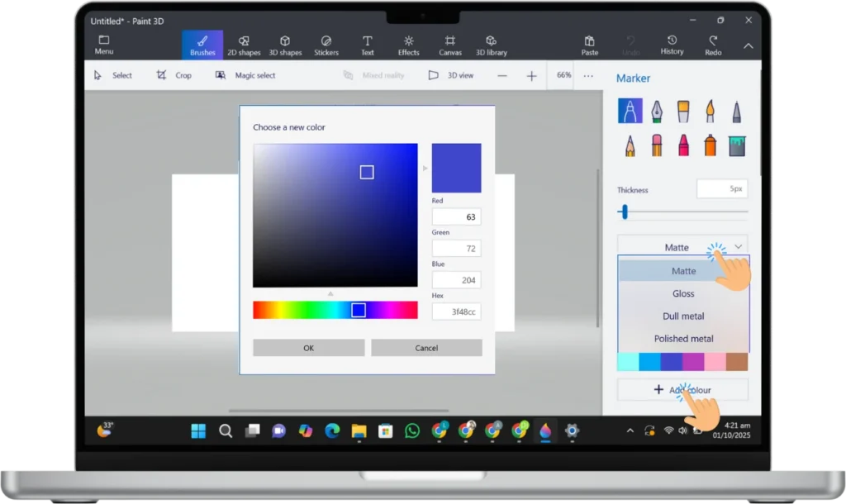Open the 2D shapes tab

tap(244, 44)
